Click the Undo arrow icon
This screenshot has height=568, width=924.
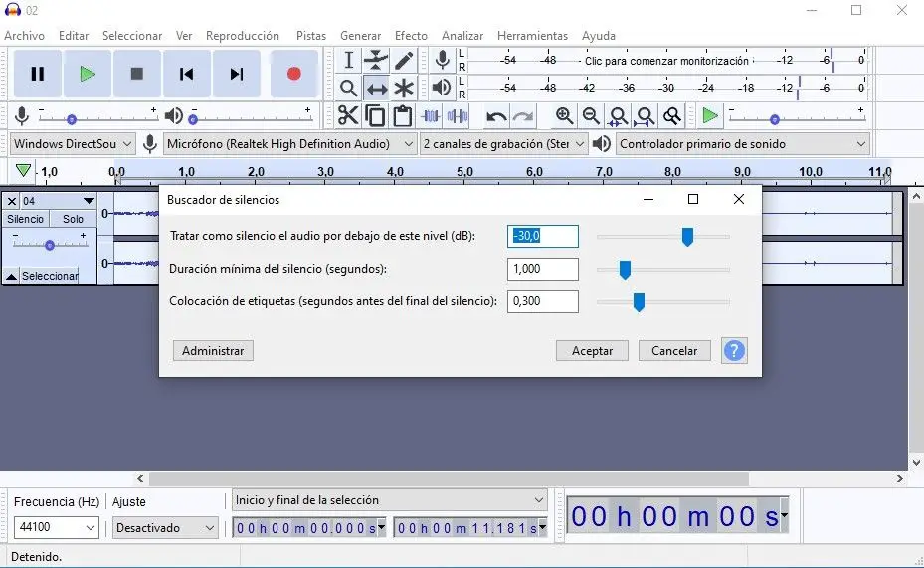point(496,116)
